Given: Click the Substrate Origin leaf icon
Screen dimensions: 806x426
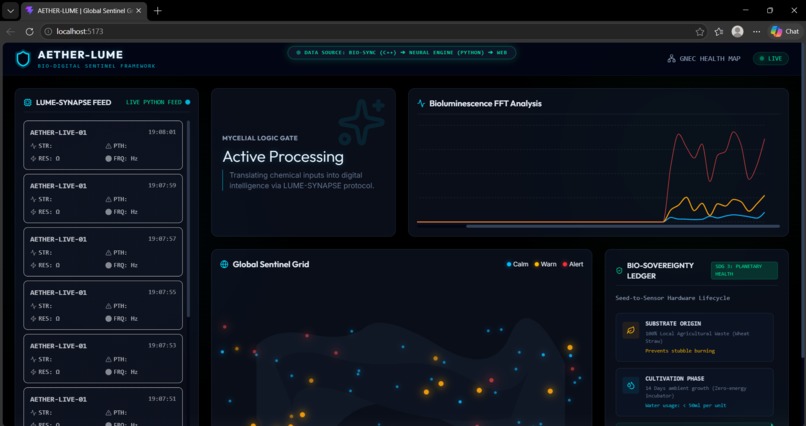Looking at the screenshot, I should coord(631,330).
